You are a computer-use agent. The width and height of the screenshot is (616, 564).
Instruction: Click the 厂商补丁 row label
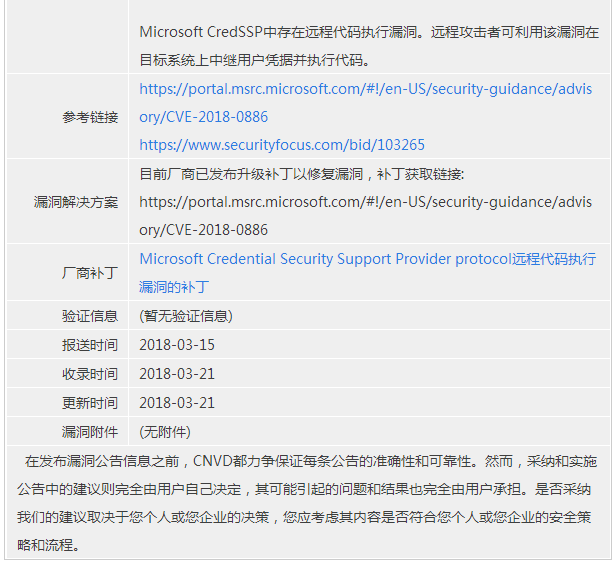(90, 273)
